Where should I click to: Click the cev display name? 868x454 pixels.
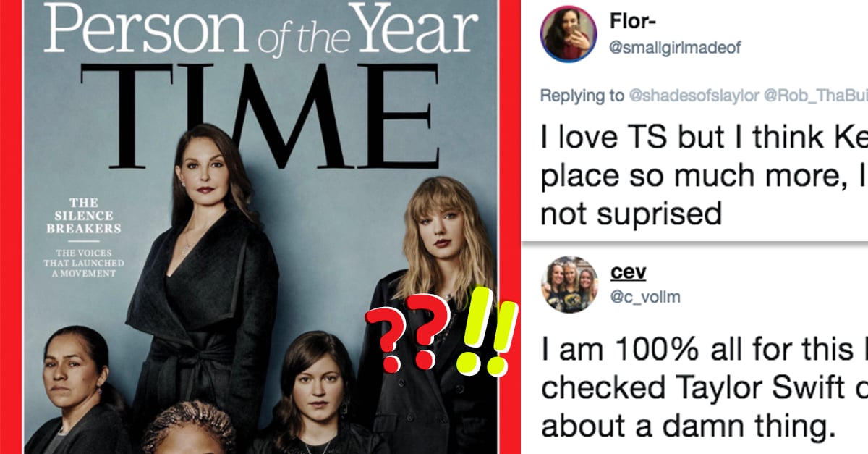628,272
